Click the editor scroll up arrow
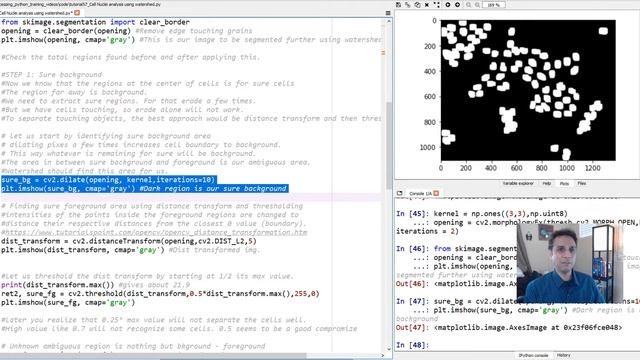 click(389, 21)
